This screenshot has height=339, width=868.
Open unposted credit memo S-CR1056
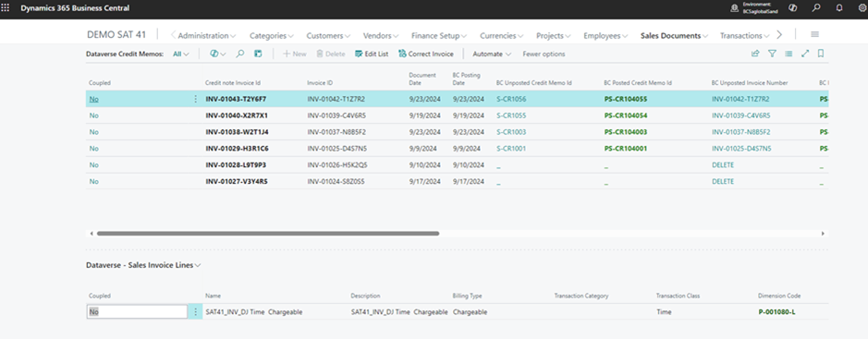pyautogui.click(x=511, y=99)
